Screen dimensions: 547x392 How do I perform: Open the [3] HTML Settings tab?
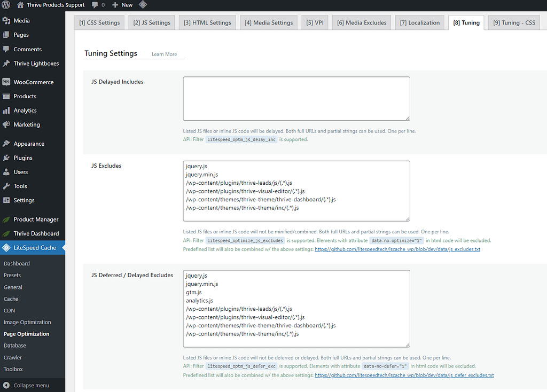(207, 22)
